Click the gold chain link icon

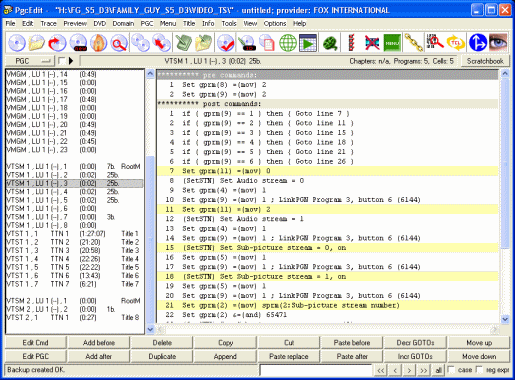pos(414,43)
